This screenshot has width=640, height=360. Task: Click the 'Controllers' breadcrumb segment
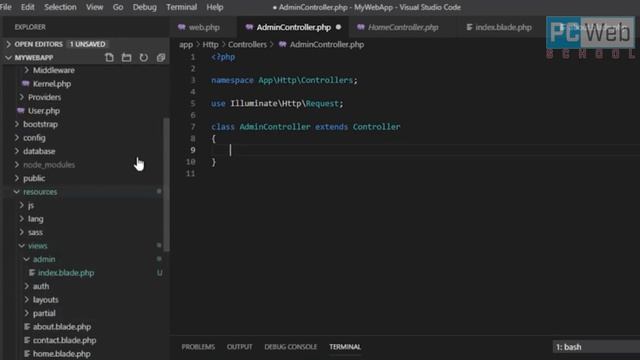click(x=247, y=44)
